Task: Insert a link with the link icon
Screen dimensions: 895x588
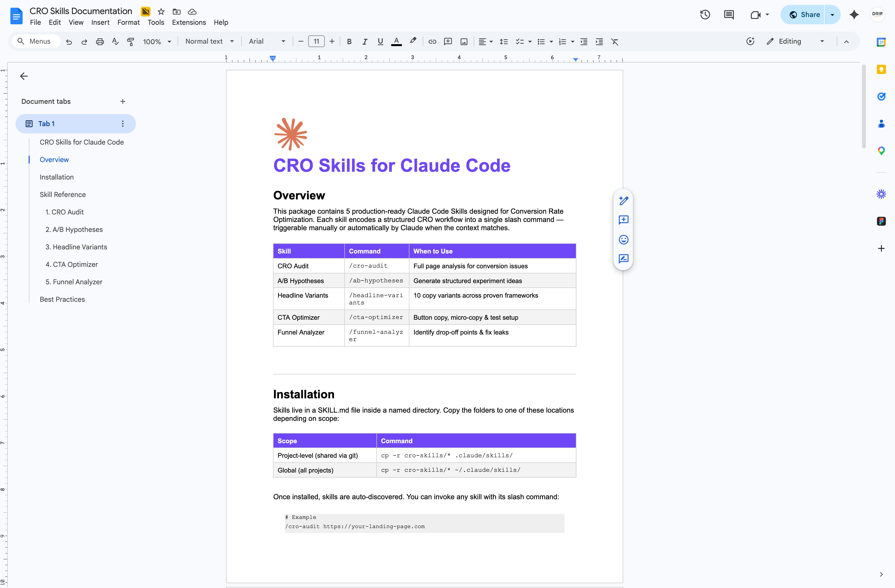Action: click(x=432, y=42)
